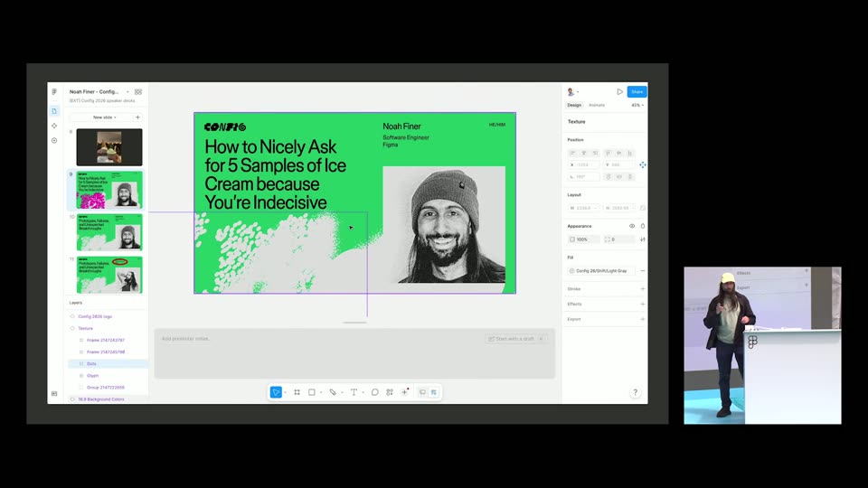
Task: Select the 16:9 Background Colors layer
Action: (100, 399)
